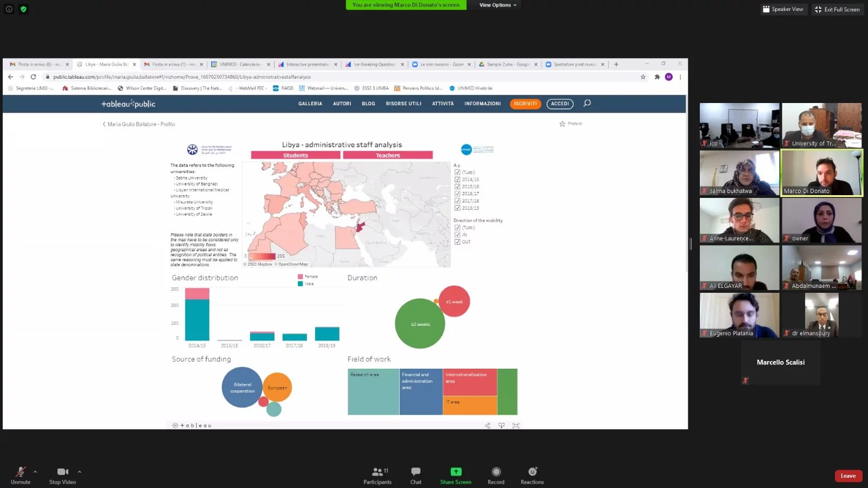The height and width of the screenshot is (488, 868).
Task: Click the red Leave button
Action: (x=848, y=476)
